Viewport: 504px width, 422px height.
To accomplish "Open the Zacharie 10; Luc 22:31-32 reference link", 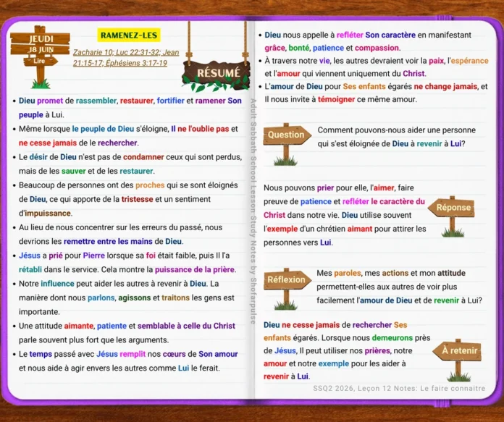I will 126,52.
